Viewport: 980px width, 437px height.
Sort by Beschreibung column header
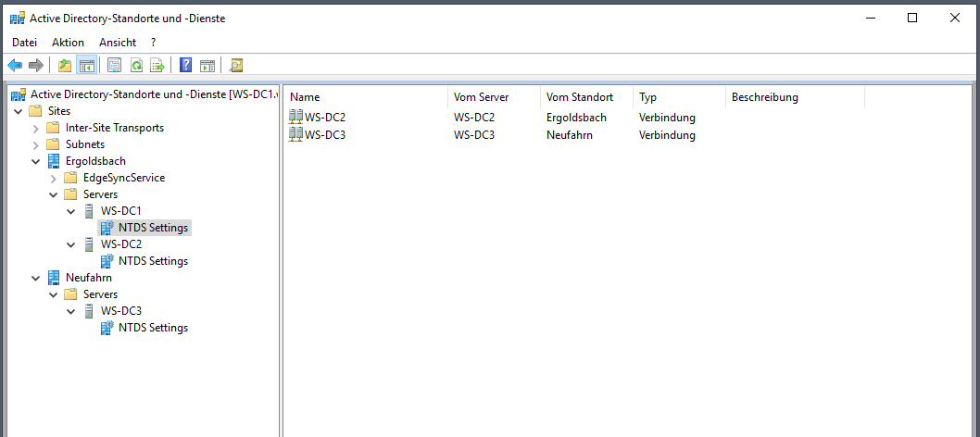pyautogui.click(x=795, y=97)
